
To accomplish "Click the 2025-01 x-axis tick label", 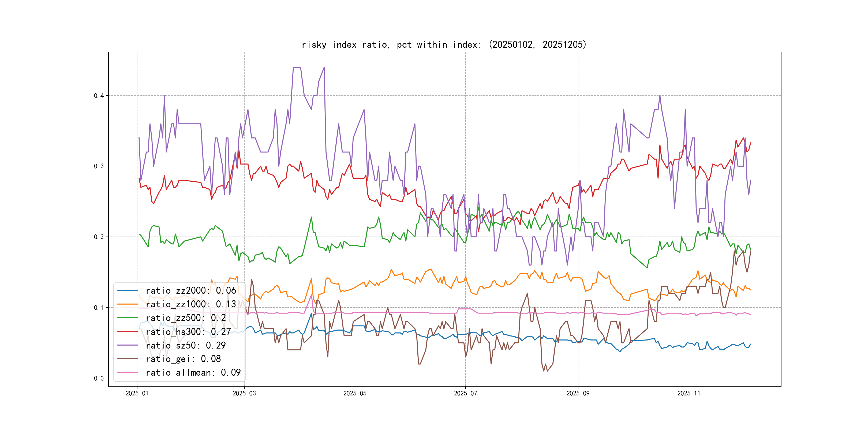I will pos(137,394).
